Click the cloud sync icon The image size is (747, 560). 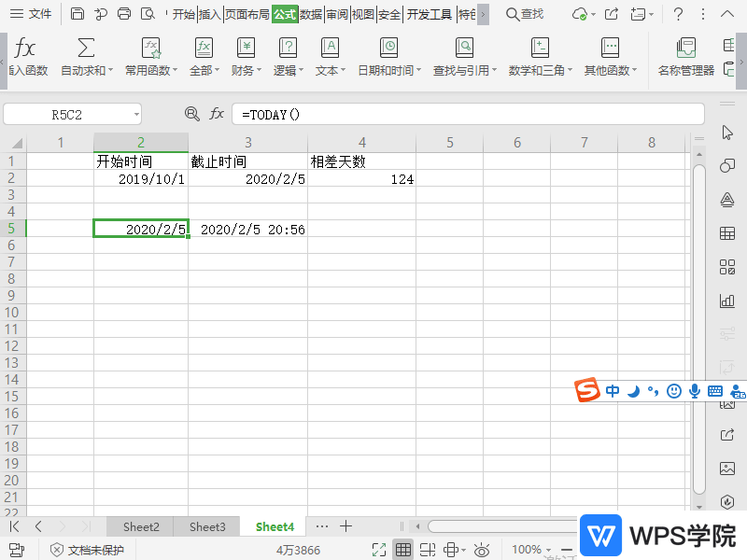coord(580,14)
